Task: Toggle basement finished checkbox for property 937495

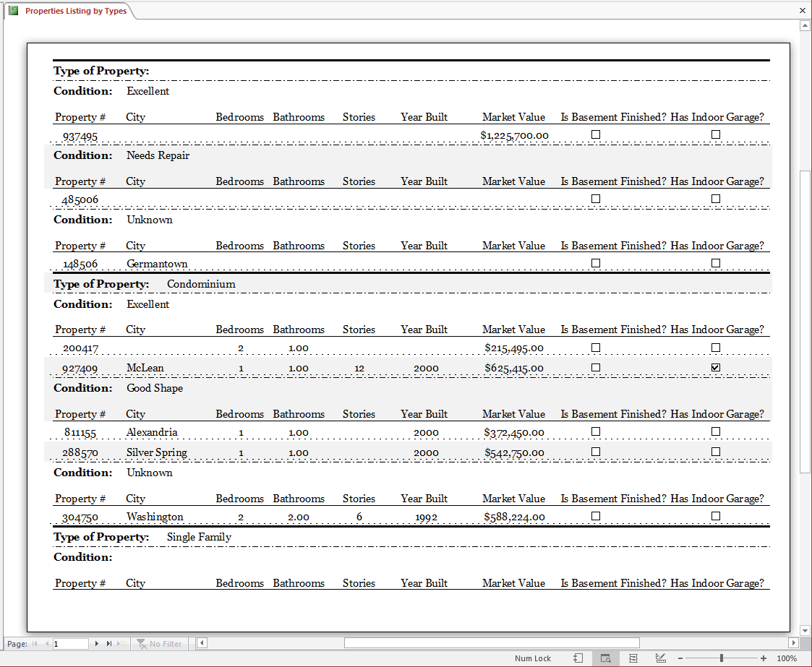Action: point(596,134)
